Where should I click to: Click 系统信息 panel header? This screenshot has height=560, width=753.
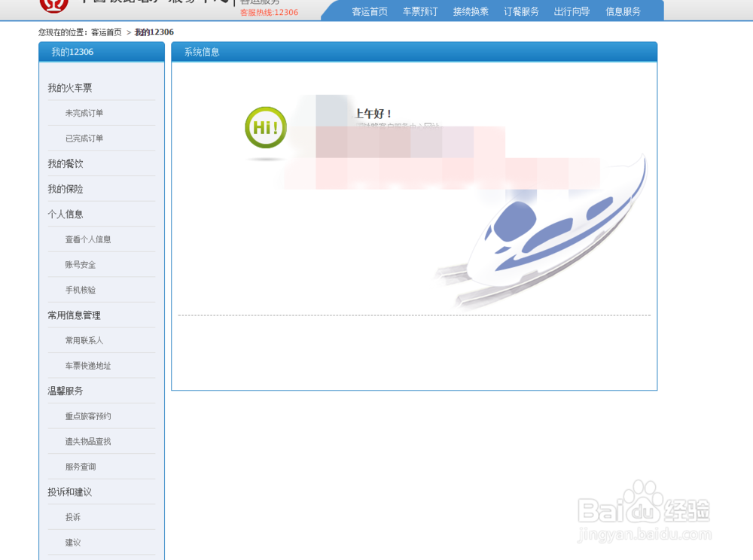414,52
